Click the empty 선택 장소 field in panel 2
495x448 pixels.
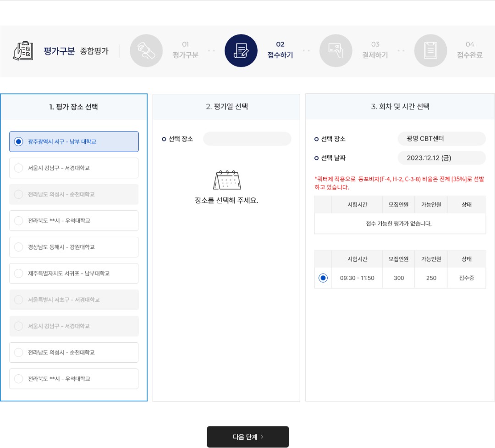[x=247, y=139]
